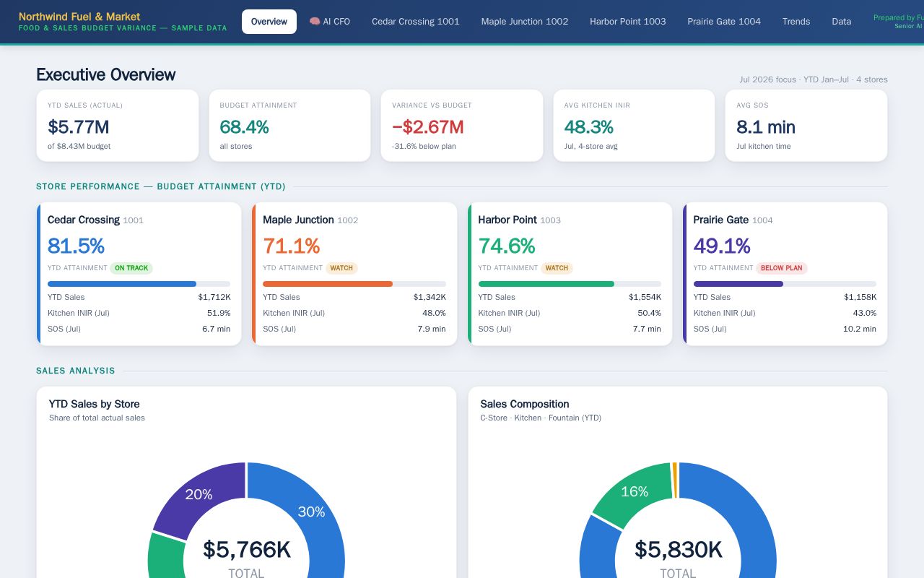The height and width of the screenshot is (578, 924).
Task: Click Harbor Point's $1,554K YTD sales
Action: point(645,297)
